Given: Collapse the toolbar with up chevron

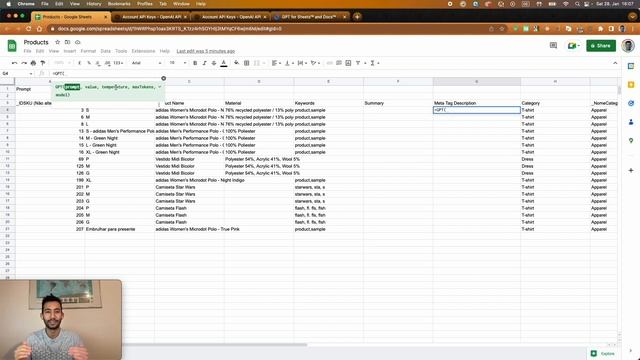Looking at the screenshot, I should pos(615,63).
